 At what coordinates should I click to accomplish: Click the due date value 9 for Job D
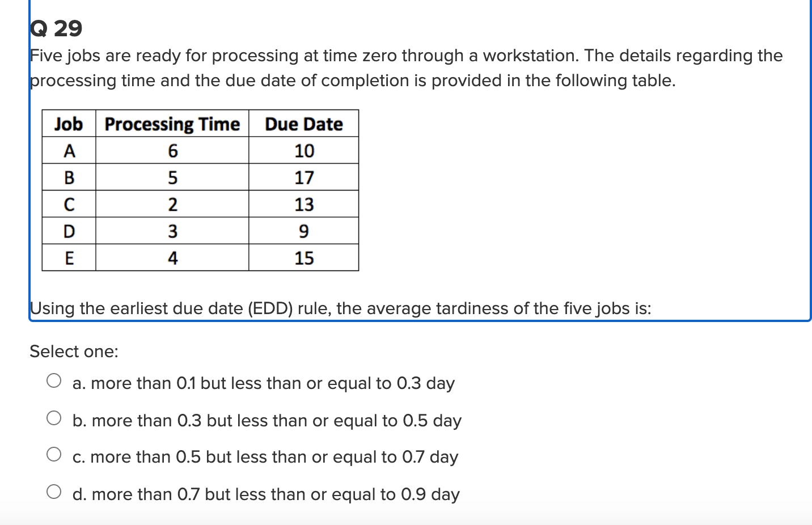[x=303, y=231]
